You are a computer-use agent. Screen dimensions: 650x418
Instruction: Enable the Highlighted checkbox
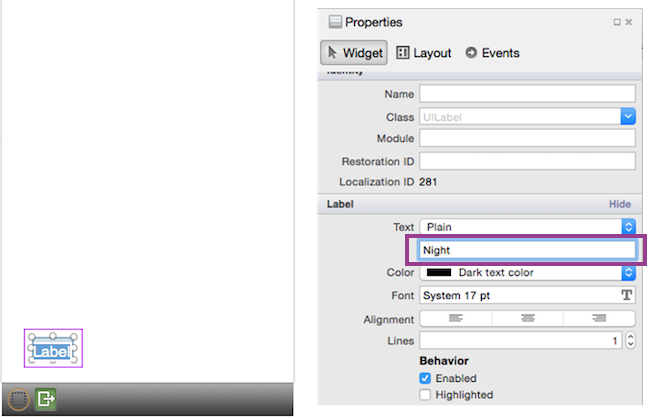(x=425, y=395)
